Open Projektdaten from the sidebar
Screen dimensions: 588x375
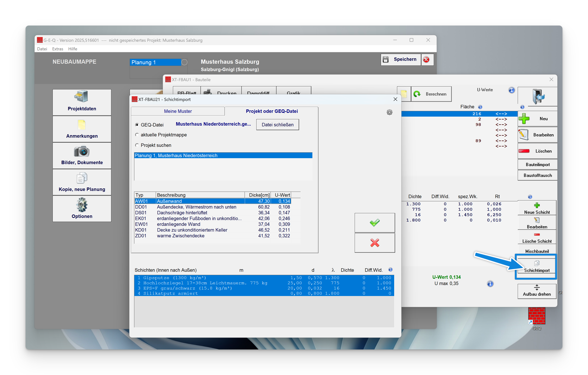tap(82, 102)
